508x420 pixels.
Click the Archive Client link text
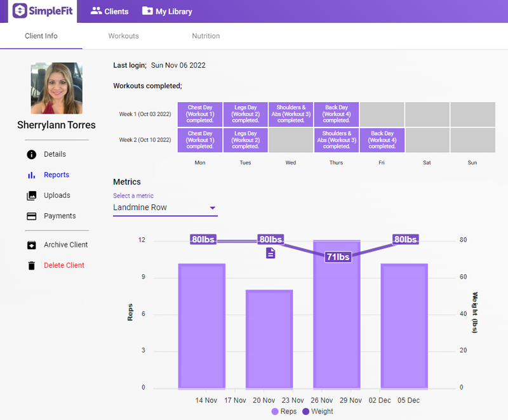66,245
